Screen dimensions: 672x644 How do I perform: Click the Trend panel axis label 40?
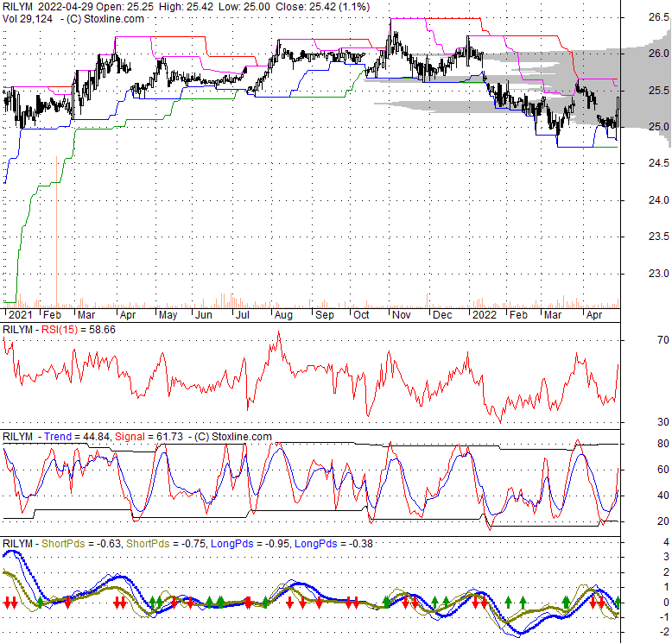(663, 496)
